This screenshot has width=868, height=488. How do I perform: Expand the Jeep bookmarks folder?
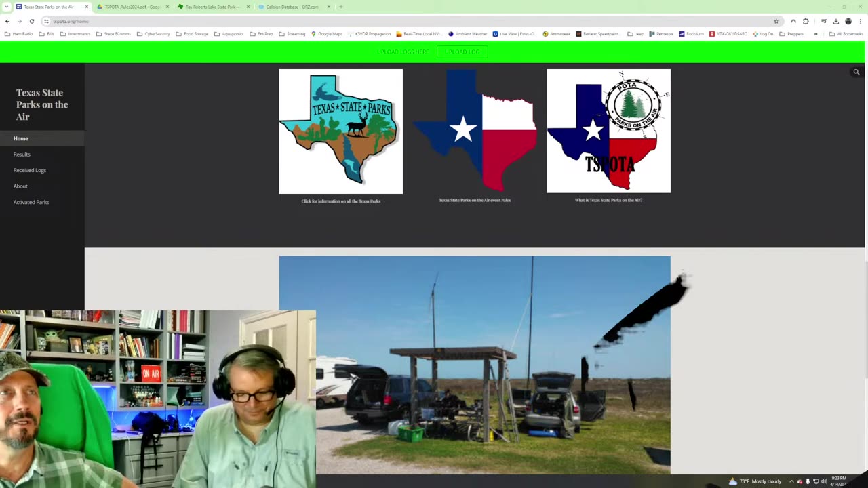coord(635,34)
